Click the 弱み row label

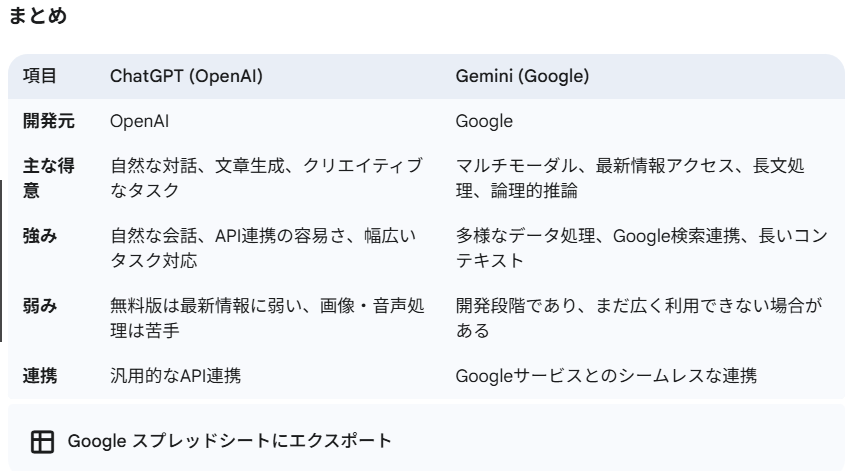click(40, 306)
